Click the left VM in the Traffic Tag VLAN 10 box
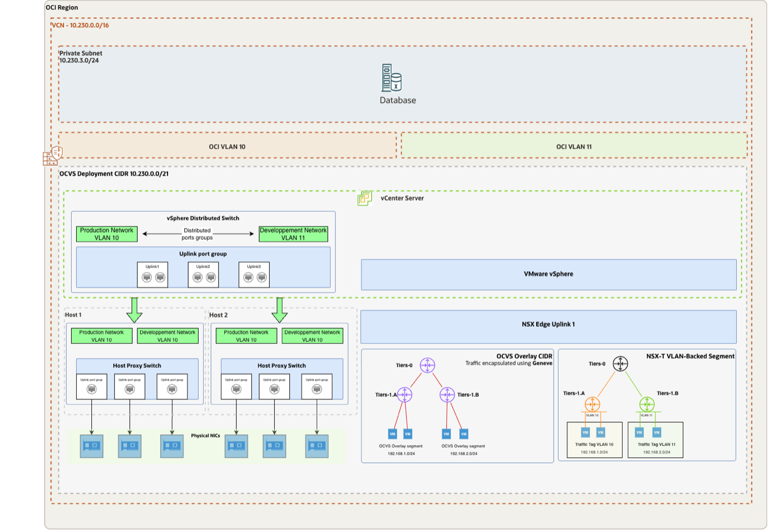The width and height of the screenshot is (770, 532). [585, 432]
